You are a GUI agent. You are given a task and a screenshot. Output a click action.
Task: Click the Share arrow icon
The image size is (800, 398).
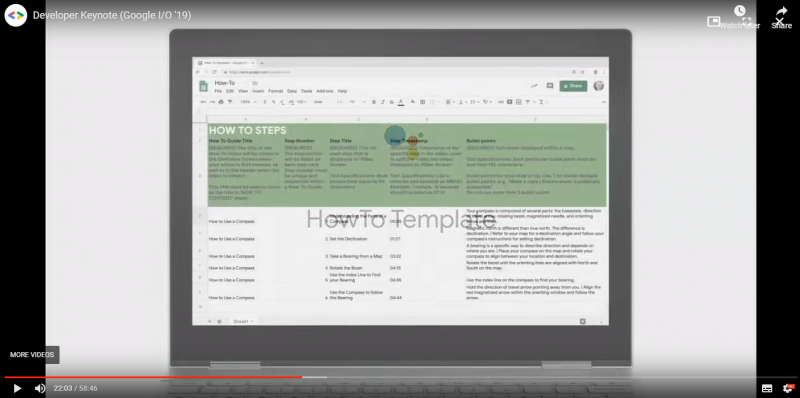click(x=782, y=11)
